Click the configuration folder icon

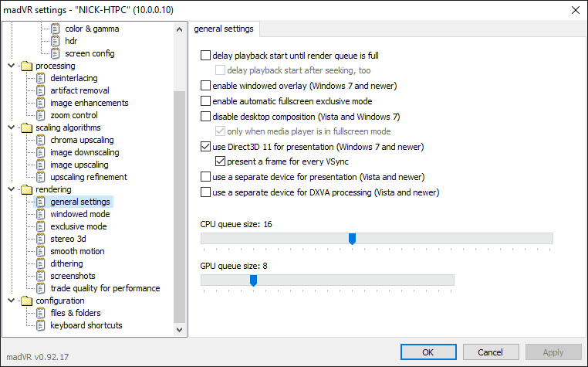tap(26, 301)
